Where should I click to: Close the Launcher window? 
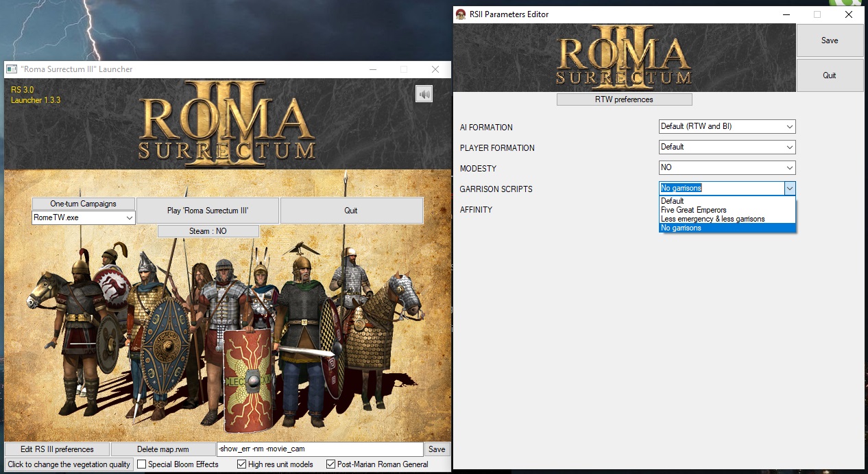click(x=435, y=69)
